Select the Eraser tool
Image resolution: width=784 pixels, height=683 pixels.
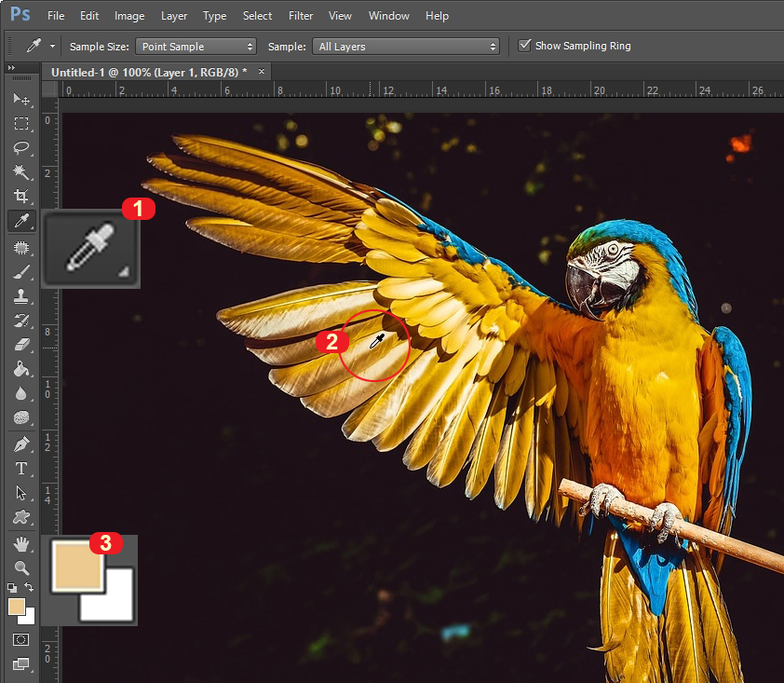21,345
